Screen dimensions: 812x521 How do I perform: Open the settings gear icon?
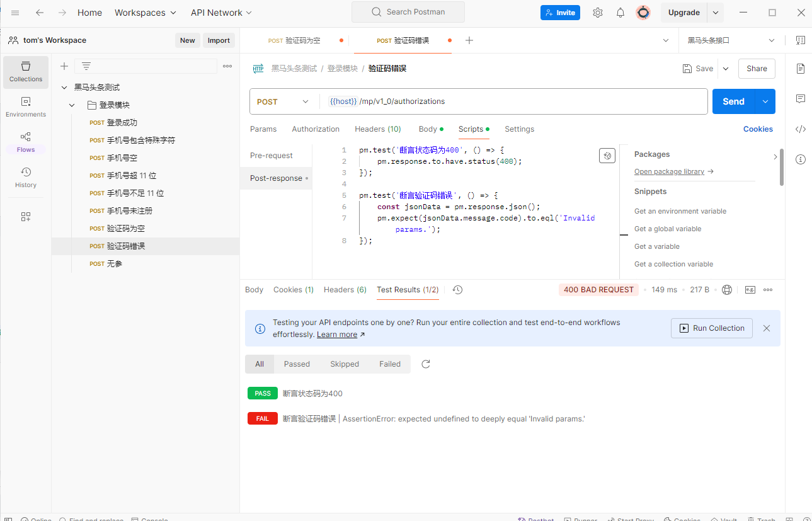click(598, 13)
